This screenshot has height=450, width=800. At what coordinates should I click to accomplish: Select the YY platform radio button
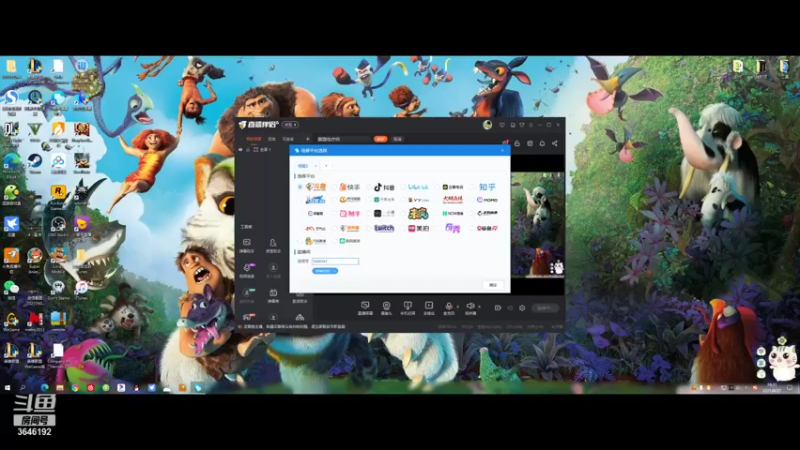coord(403,200)
